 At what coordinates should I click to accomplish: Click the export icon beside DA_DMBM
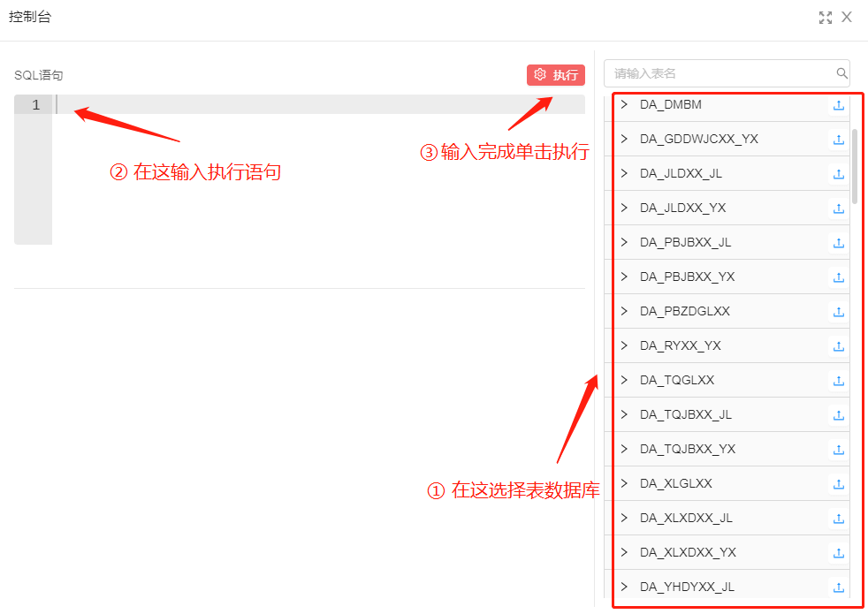click(838, 105)
